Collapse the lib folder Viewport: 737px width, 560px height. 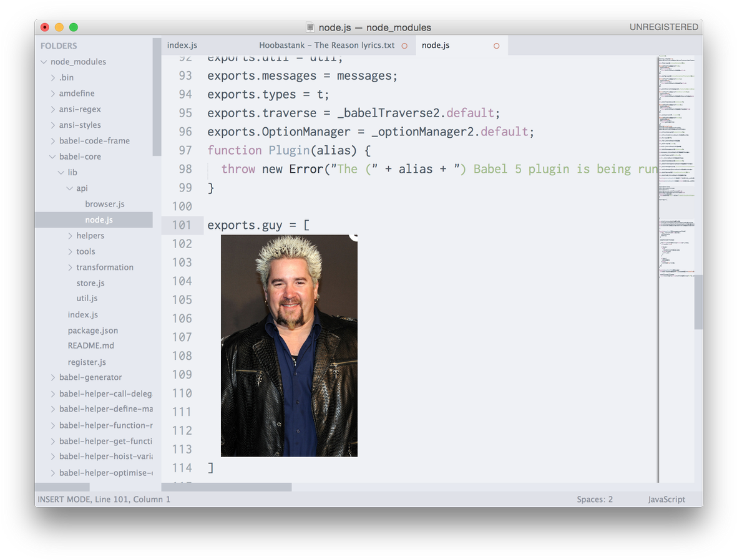point(61,172)
